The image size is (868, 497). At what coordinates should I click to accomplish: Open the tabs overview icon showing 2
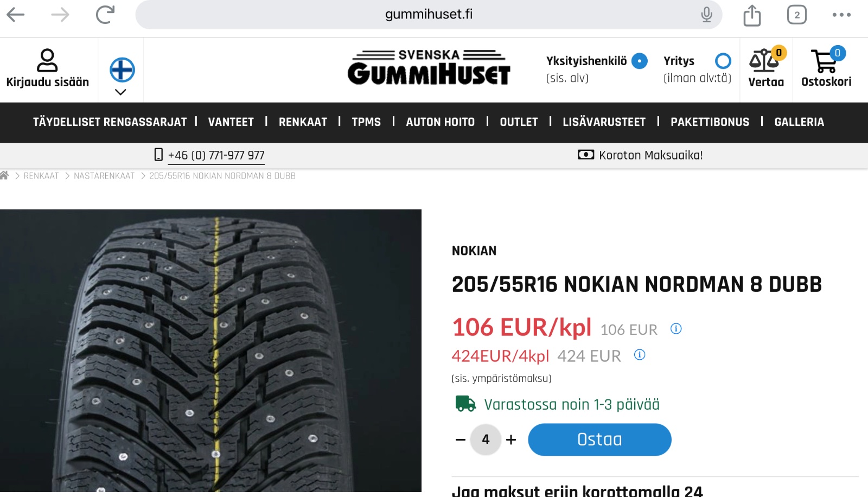click(x=797, y=15)
